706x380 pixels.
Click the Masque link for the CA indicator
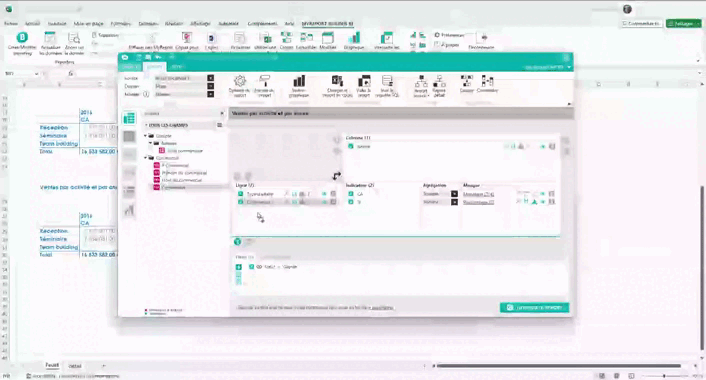click(478, 194)
